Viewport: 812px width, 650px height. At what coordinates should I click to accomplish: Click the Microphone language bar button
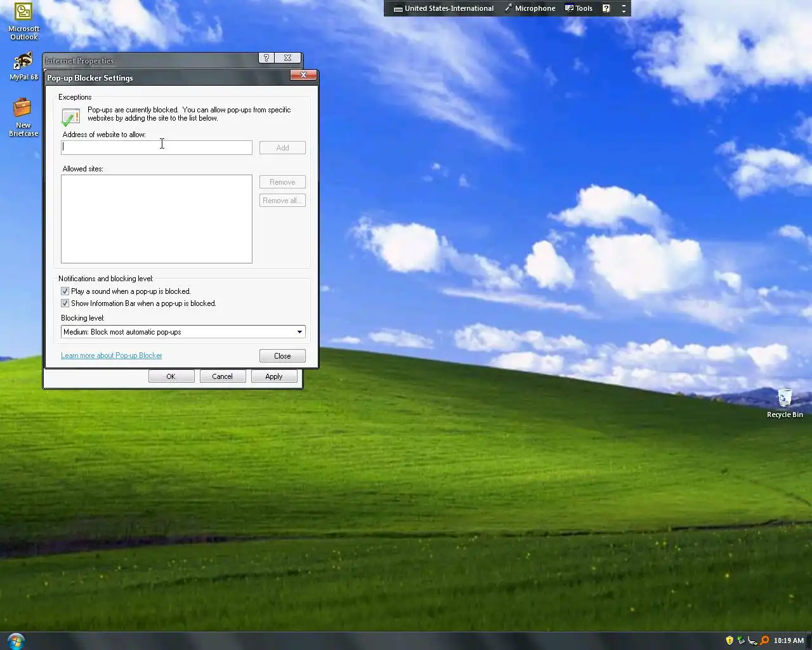click(530, 8)
